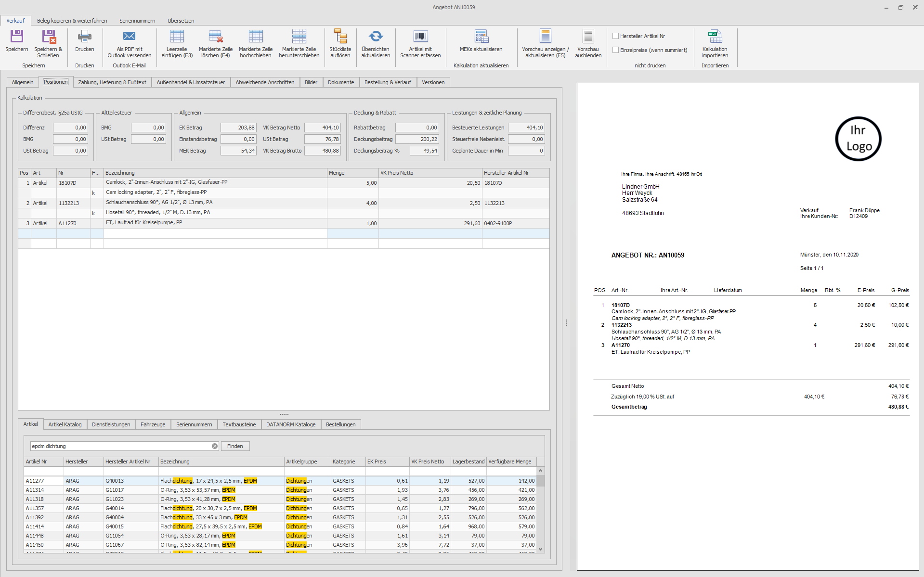Open the Zahlung, Lieferung & Fußtext tab
Screen dimensions: 924x577
[112, 82]
